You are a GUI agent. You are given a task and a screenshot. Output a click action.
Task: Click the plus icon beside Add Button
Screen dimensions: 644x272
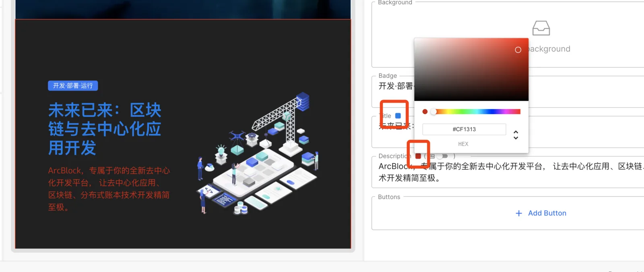click(x=519, y=213)
